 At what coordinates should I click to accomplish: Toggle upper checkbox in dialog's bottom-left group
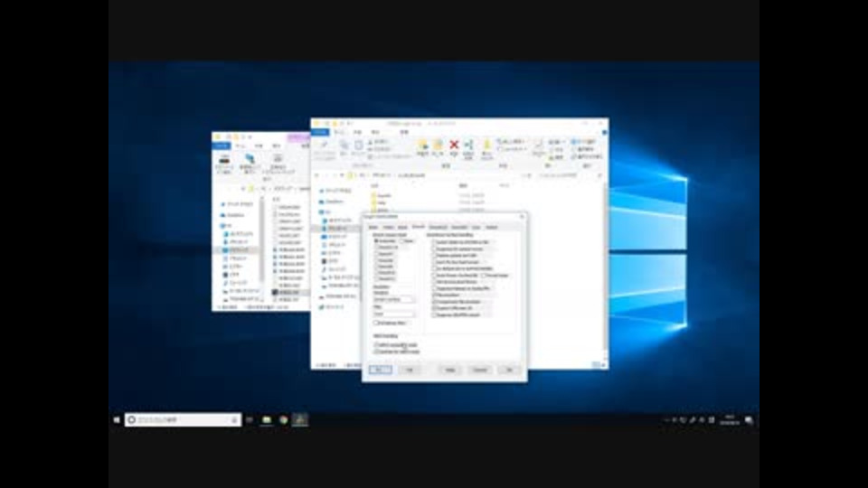coord(376,344)
